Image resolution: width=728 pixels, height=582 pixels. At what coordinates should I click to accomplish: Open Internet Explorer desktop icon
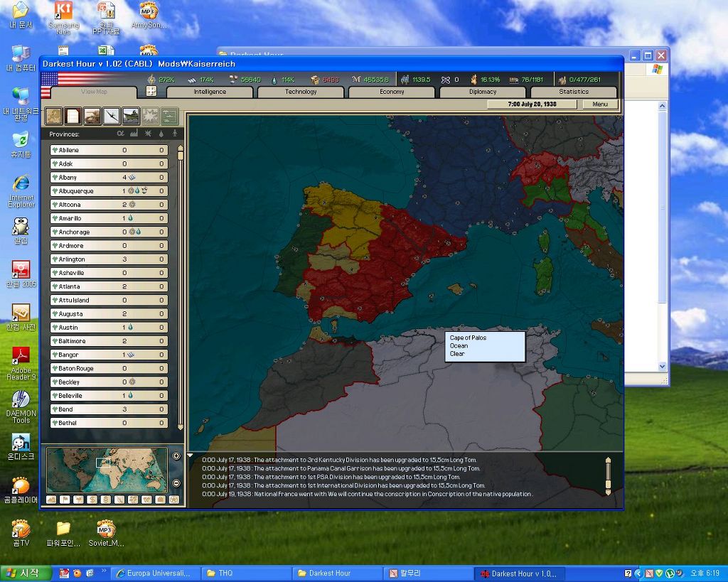[x=21, y=190]
